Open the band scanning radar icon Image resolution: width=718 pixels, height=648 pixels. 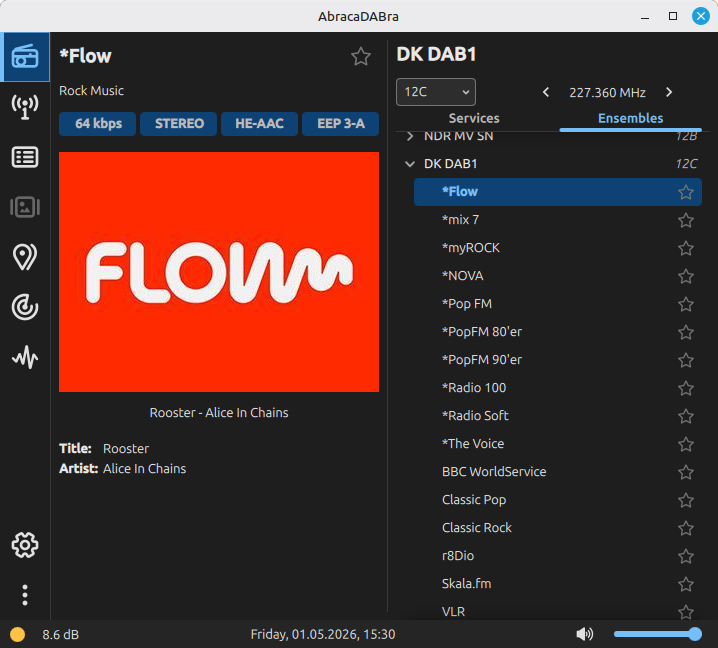click(x=25, y=307)
